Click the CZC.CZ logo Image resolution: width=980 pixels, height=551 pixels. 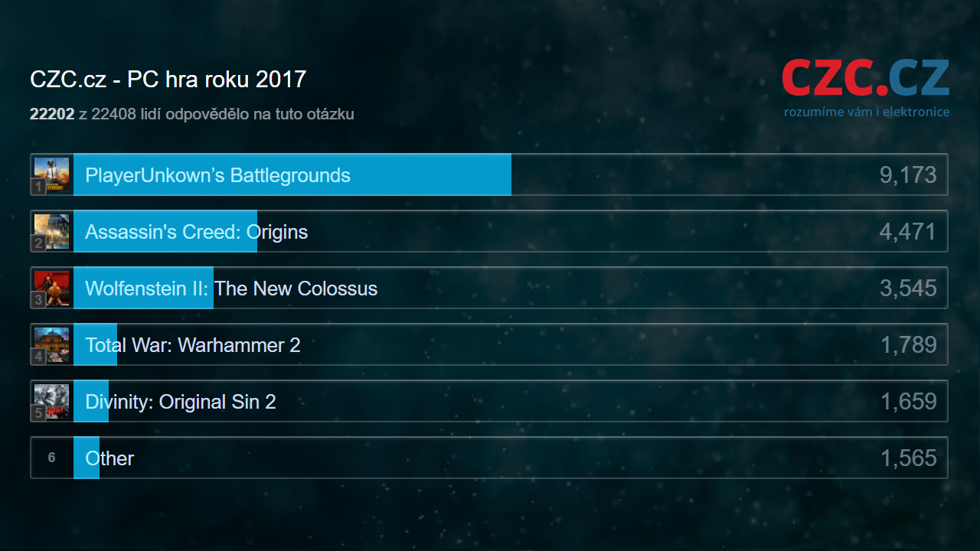coord(865,80)
